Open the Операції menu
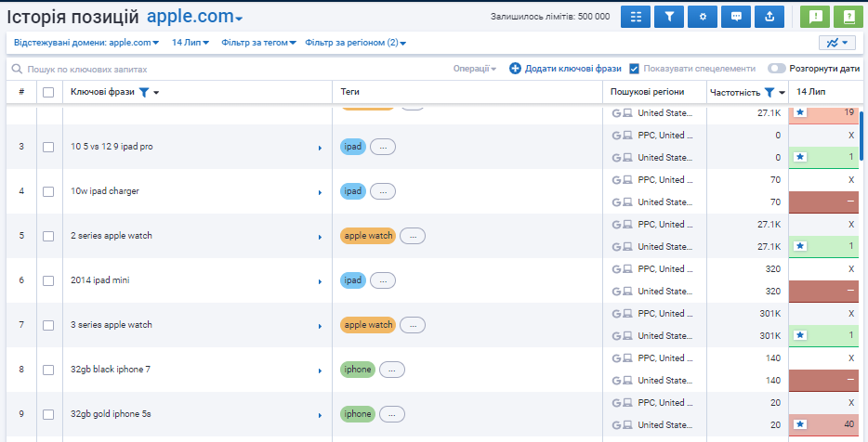 474,69
